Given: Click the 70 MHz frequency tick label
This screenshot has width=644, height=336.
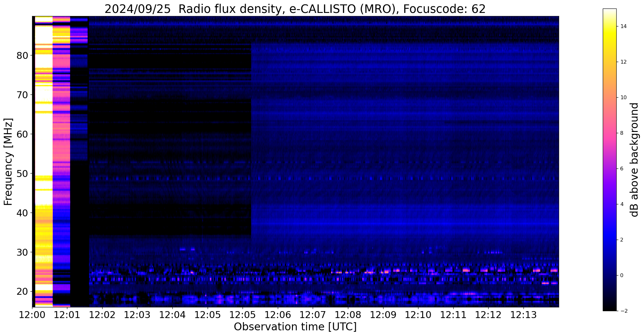Looking at the screenshot, I should (22, 95).
